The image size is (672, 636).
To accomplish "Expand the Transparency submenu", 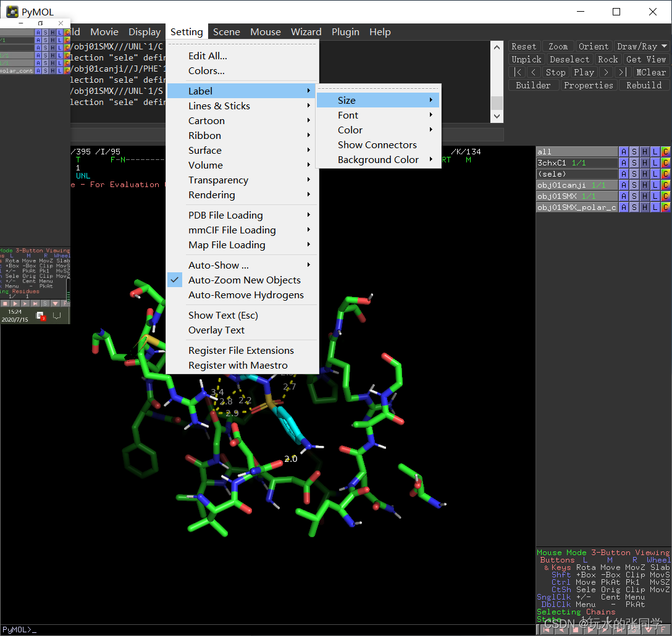I will tap(242, 180).
